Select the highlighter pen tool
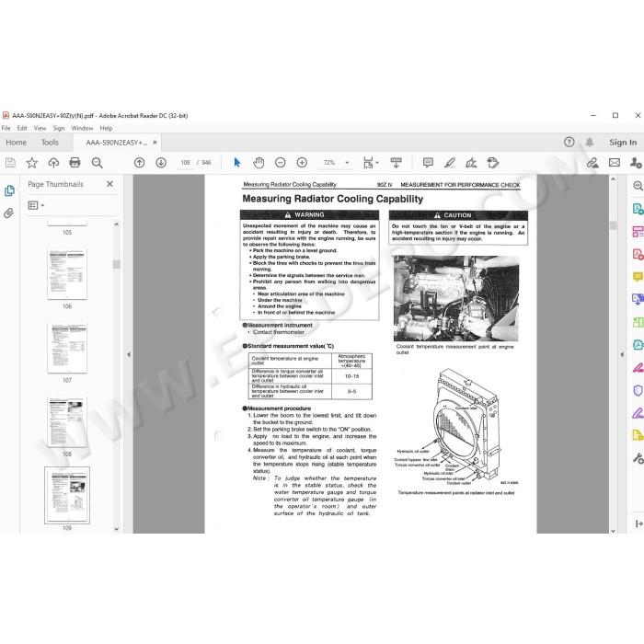Screen dimensions: 644x644 tap(450, 163)
